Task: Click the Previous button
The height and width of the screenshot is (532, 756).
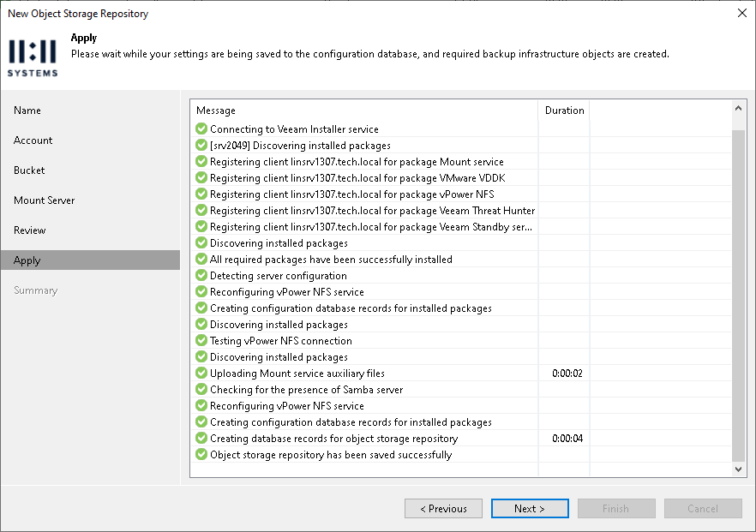Action: [444, 508]
